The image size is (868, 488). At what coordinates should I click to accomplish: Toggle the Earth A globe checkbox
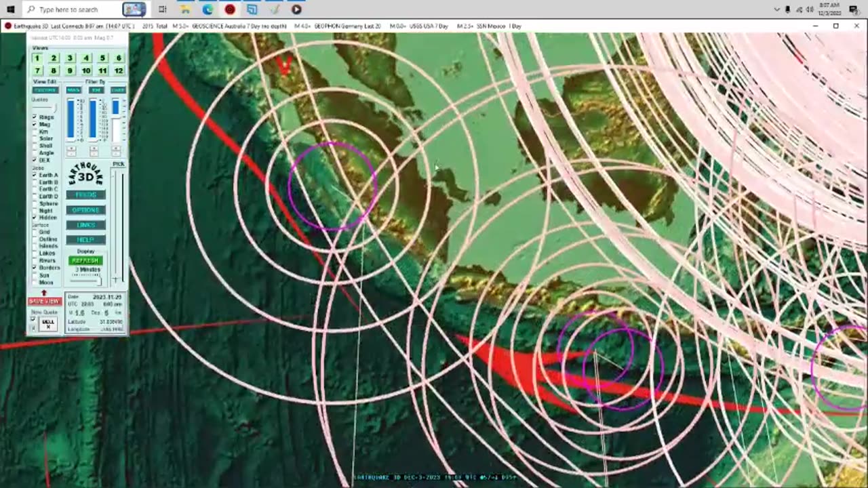(35, 175)
